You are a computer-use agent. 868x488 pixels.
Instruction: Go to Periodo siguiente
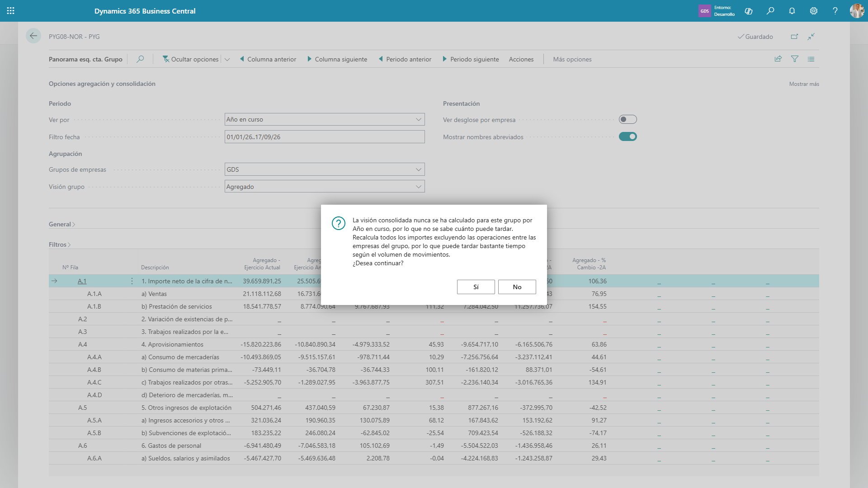click(x=471, y=59)
